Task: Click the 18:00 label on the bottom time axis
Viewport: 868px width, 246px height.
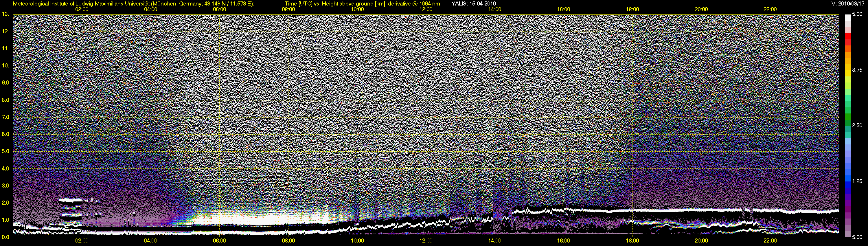Action: click(x=632, y=241)
